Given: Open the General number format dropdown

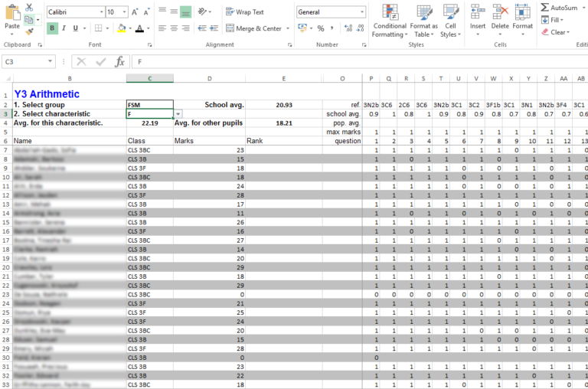Looking at the screenshot, I should coord(362,12).
